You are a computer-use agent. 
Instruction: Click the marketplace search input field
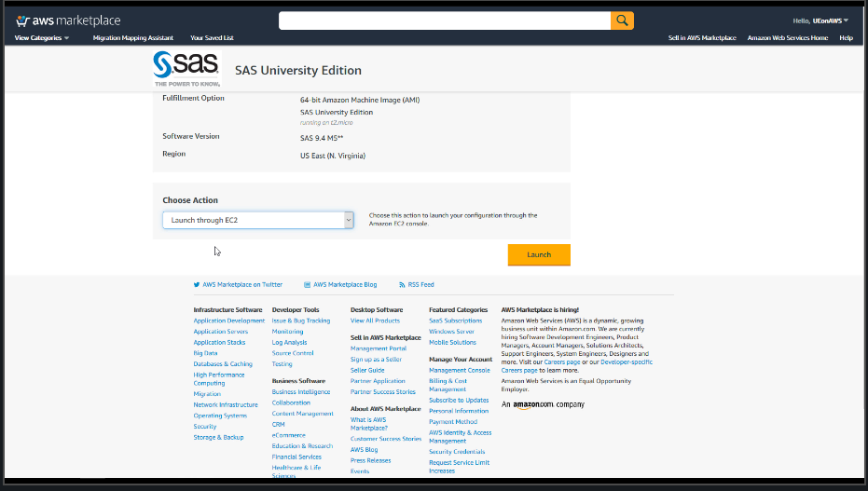[445, 20]
